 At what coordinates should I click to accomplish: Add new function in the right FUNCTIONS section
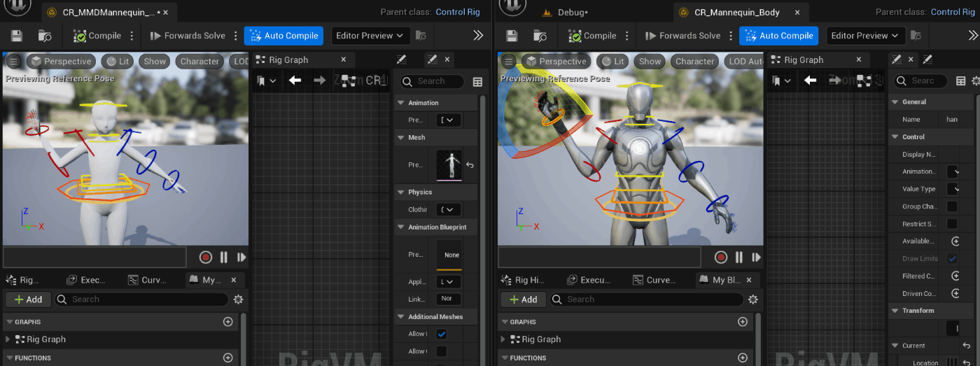pyautogui.click(x=743, y=358)
